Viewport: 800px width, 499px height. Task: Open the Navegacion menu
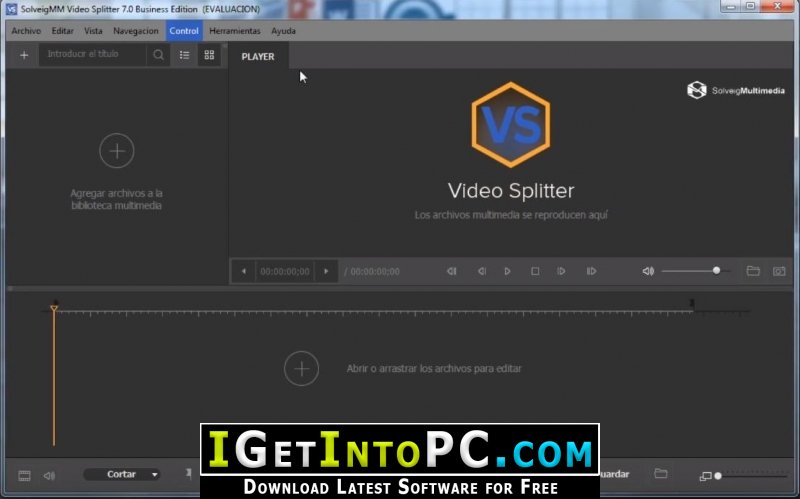click(x=136, y=31)
